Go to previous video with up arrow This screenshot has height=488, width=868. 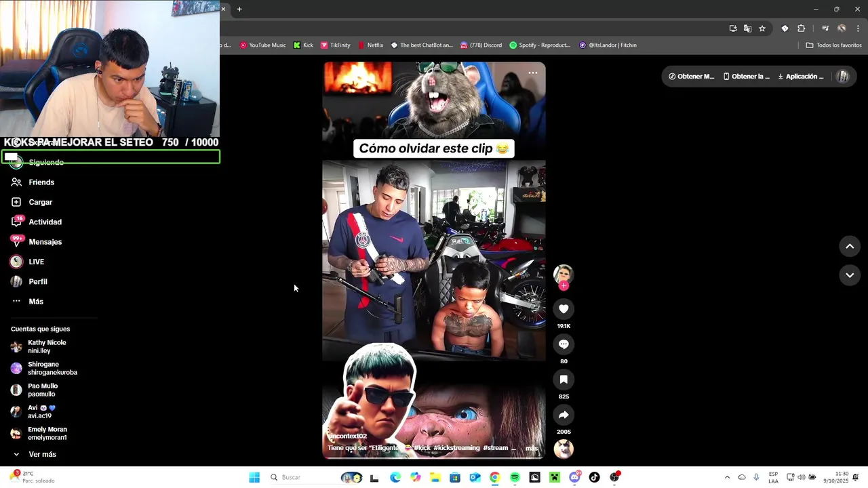pos(850,247)
